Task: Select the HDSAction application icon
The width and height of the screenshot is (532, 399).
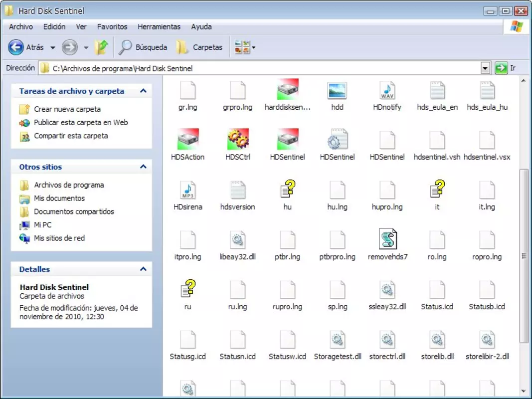Action: 187,139
